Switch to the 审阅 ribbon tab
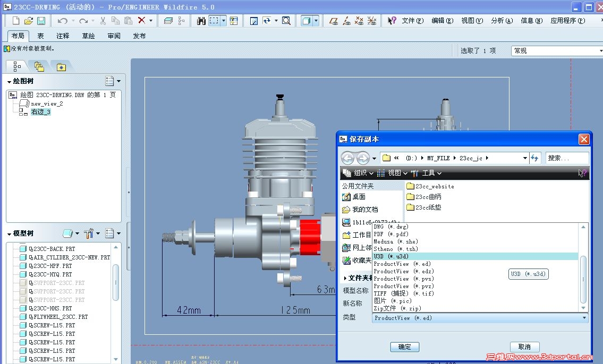The width and height of the screenshot is (603, 364). (114, 36)
